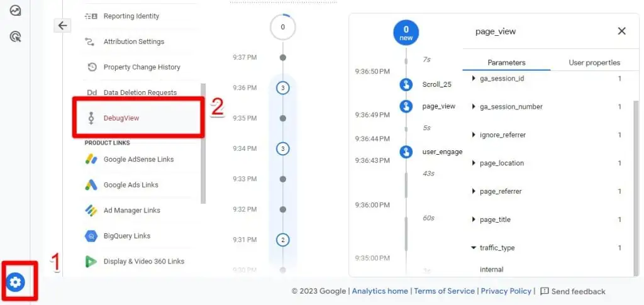Click Send feedback
The image size is (644, 305).
573,291
